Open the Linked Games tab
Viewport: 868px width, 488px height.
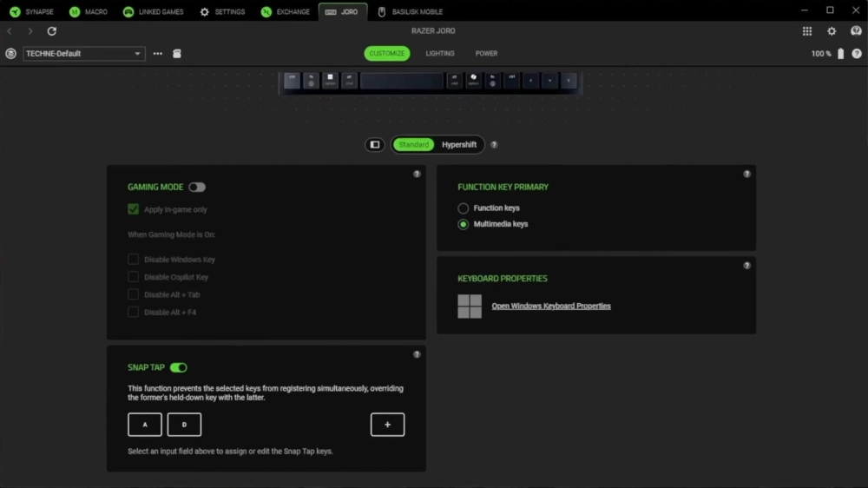(154, 11)
